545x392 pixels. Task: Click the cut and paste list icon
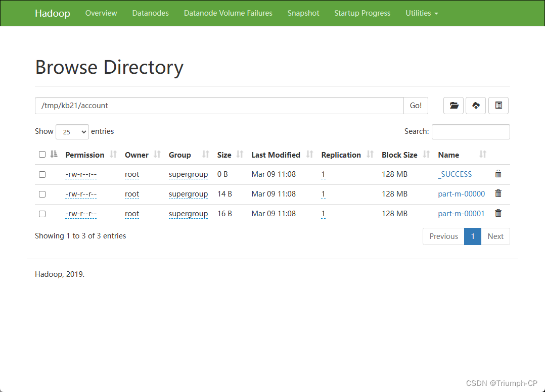[498, 106]
